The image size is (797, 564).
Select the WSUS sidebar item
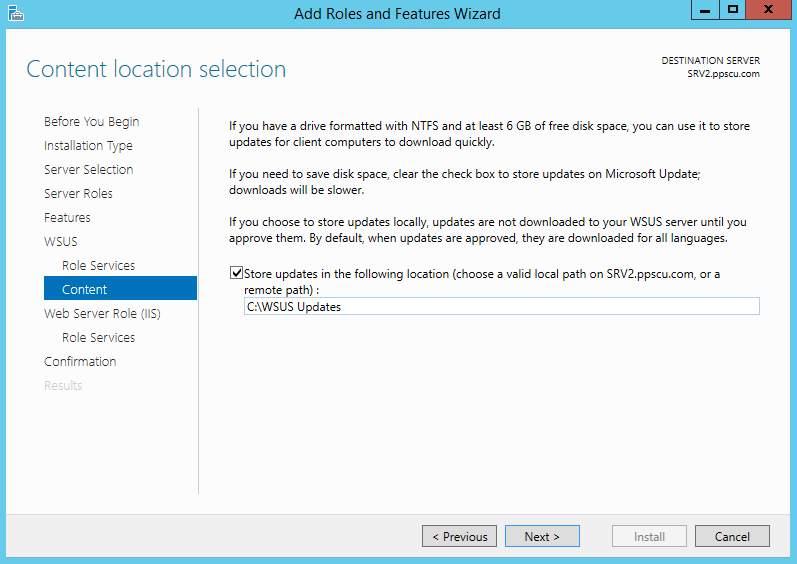pos(61,242)
